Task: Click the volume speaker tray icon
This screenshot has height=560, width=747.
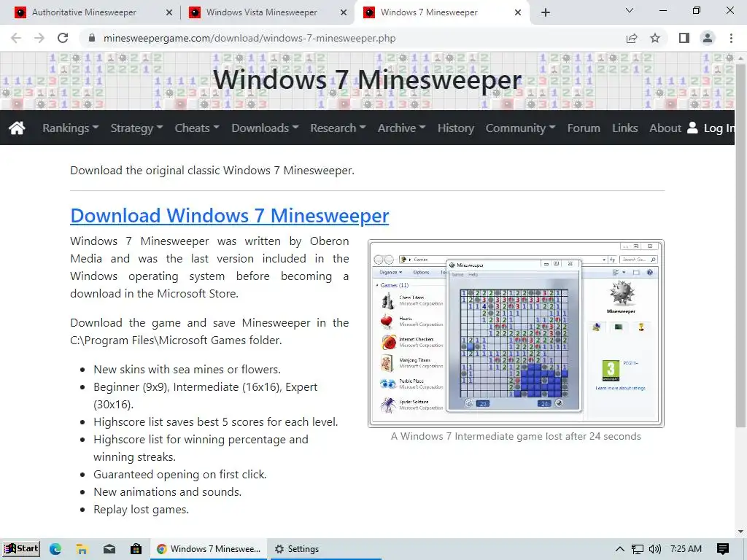Action: tap(655, 549)
